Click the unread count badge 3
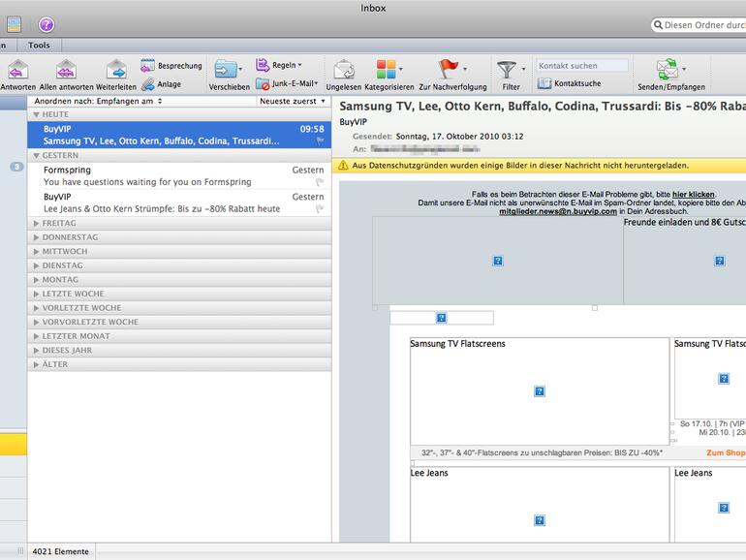Viewport: 746px width, 560px height. click(16, 167)
